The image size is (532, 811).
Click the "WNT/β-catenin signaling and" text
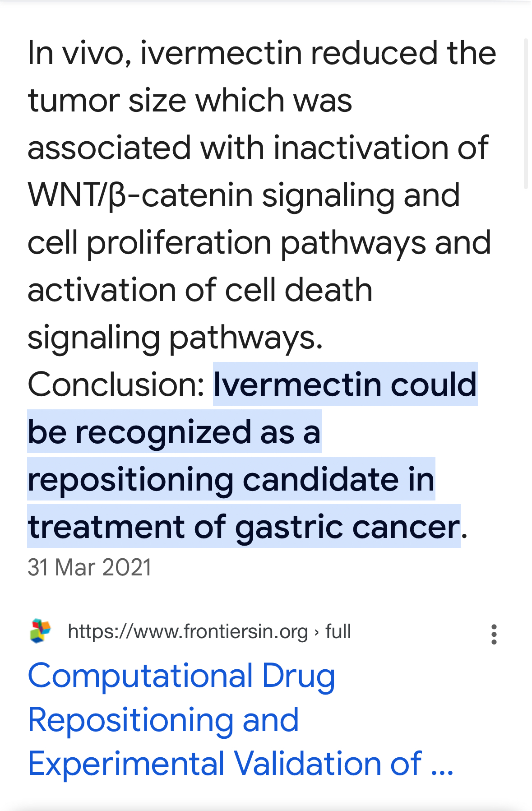tap(244, 195)
